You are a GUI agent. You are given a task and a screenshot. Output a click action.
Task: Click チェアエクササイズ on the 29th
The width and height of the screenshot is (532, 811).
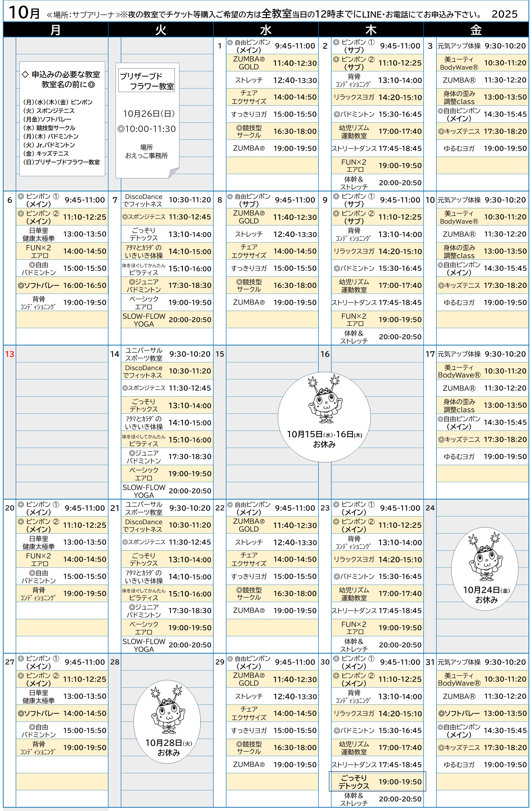click(x=249, y=713)
